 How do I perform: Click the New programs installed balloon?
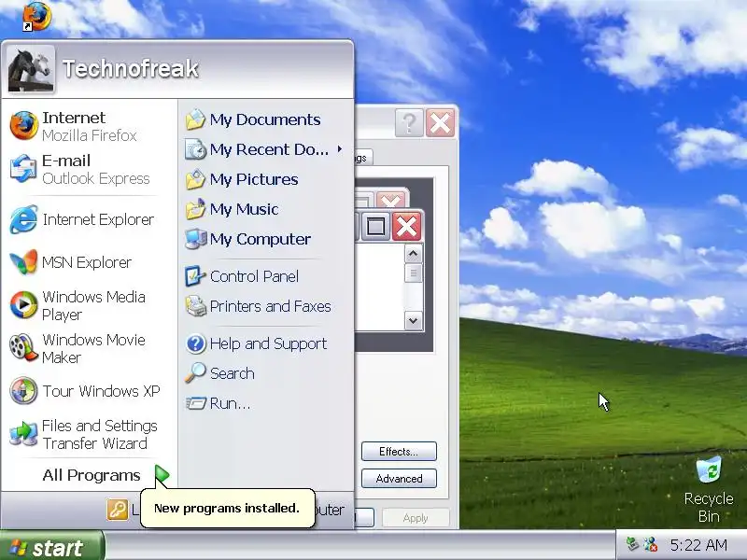tap(228, 508)
